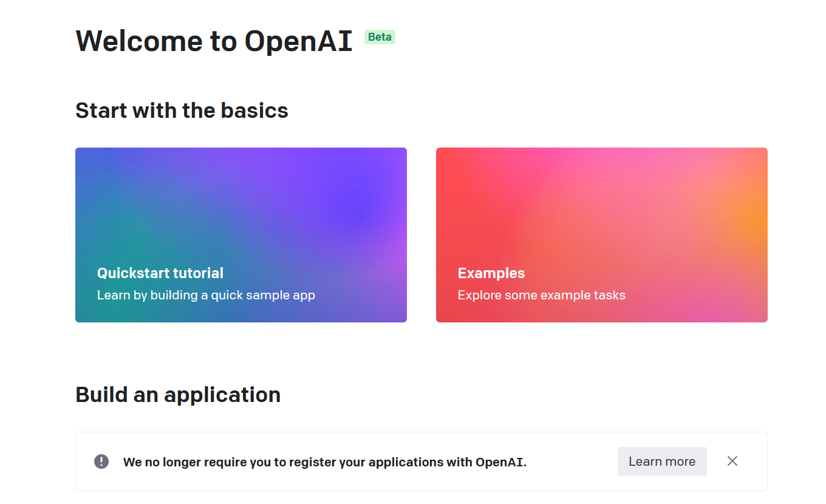The width and height of the screenshot is (826, 504).
Task: Click the green Beta badge
Action: pyautogui.click(x=380, y=37)
